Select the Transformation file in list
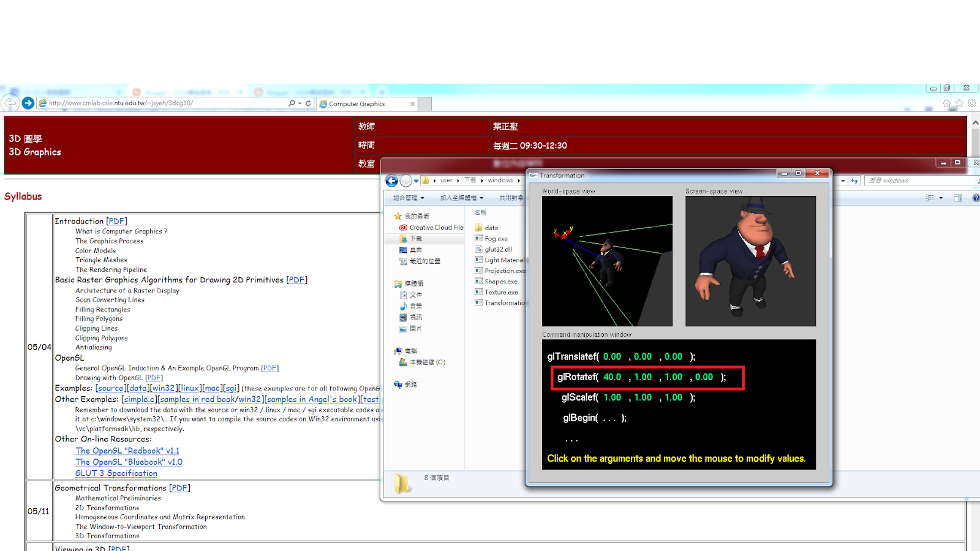This screenshot has width=980, height=551. [x=500, y=303]
